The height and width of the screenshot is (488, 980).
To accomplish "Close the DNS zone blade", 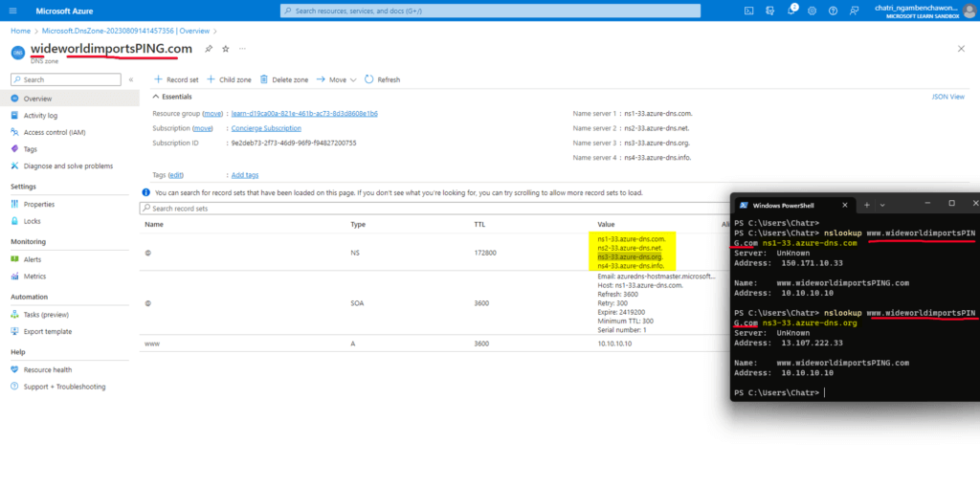I will [961, 49].
